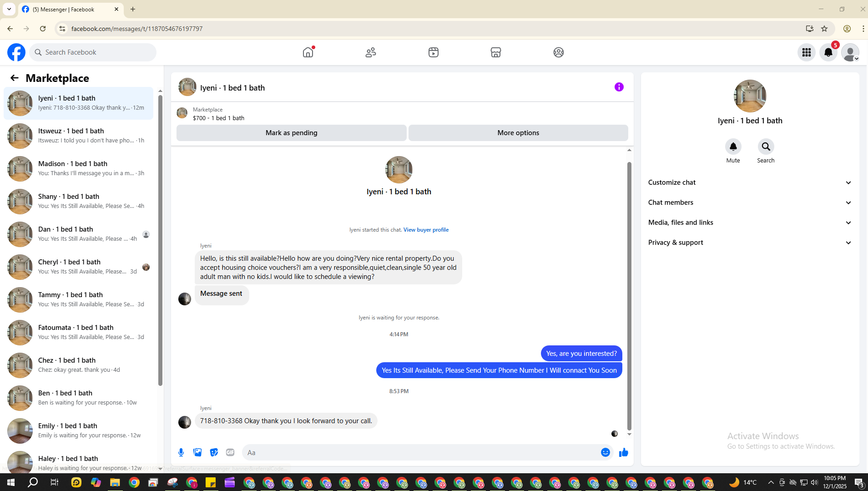This screenshot has height=491, width=868.
Task: Expand the Privacy & support section
Action: click(x=750, y=243)
